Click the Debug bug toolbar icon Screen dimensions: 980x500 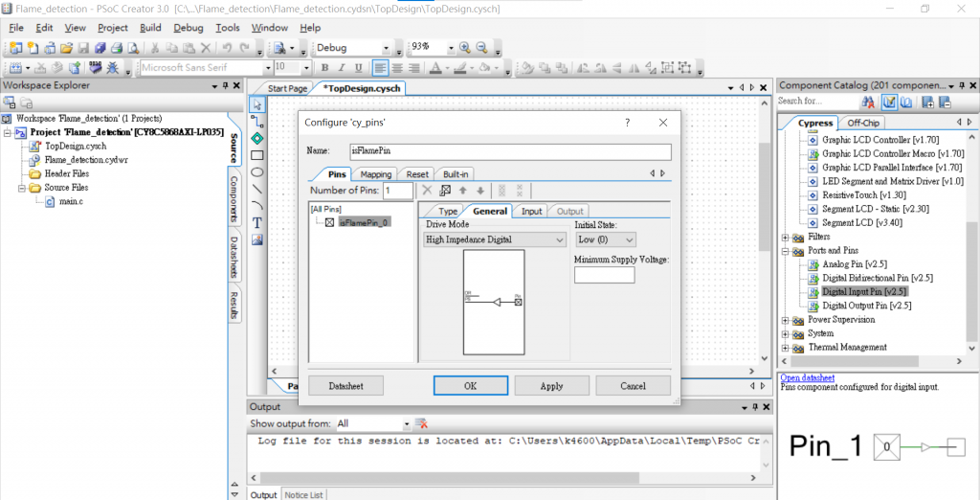113,68
